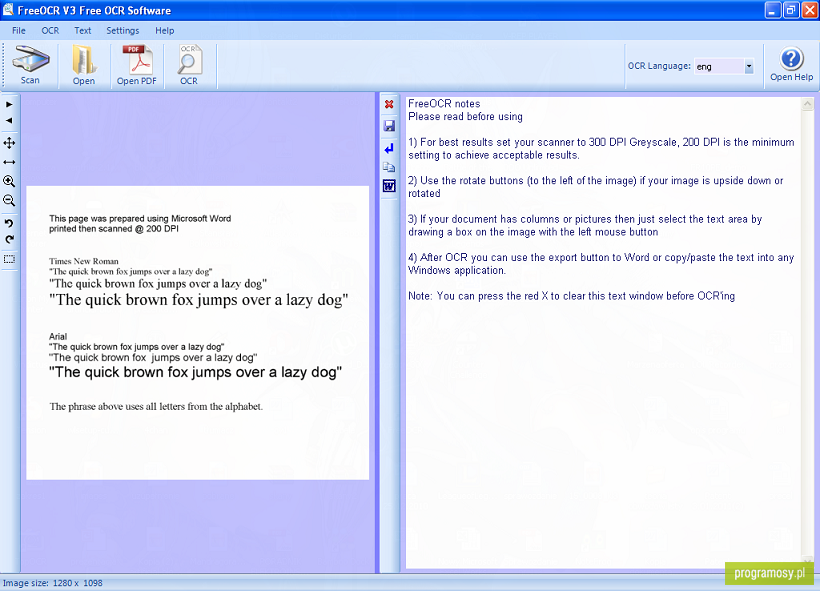Zoom in on the scanned image
This screenshot has width=820, height=591.
9,181
